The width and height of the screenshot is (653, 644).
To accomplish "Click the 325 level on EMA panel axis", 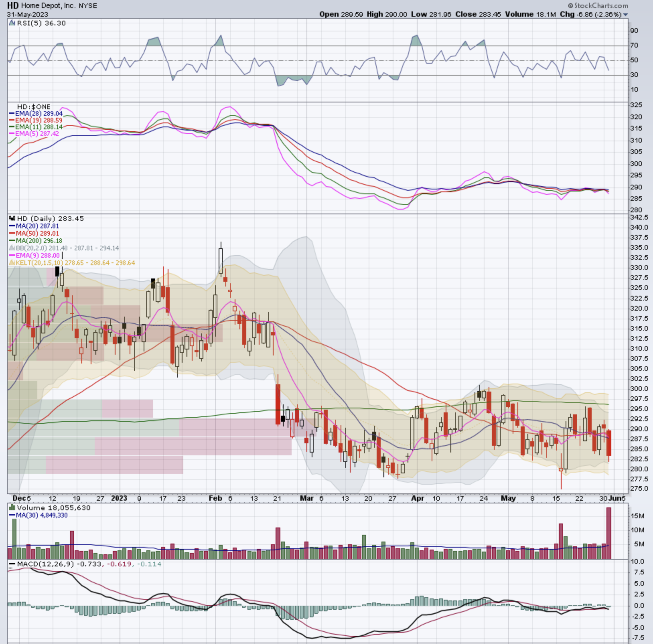I will (636, 105).
